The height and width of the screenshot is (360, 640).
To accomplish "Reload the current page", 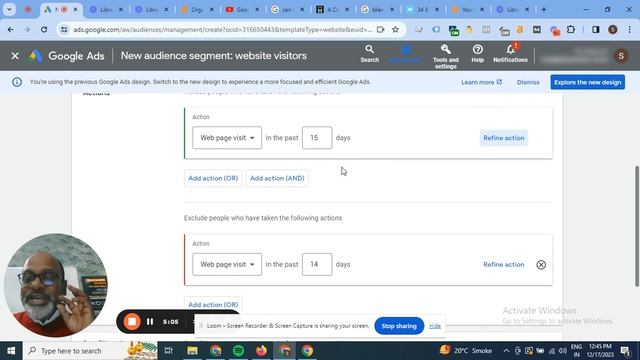I will point(44,29).
